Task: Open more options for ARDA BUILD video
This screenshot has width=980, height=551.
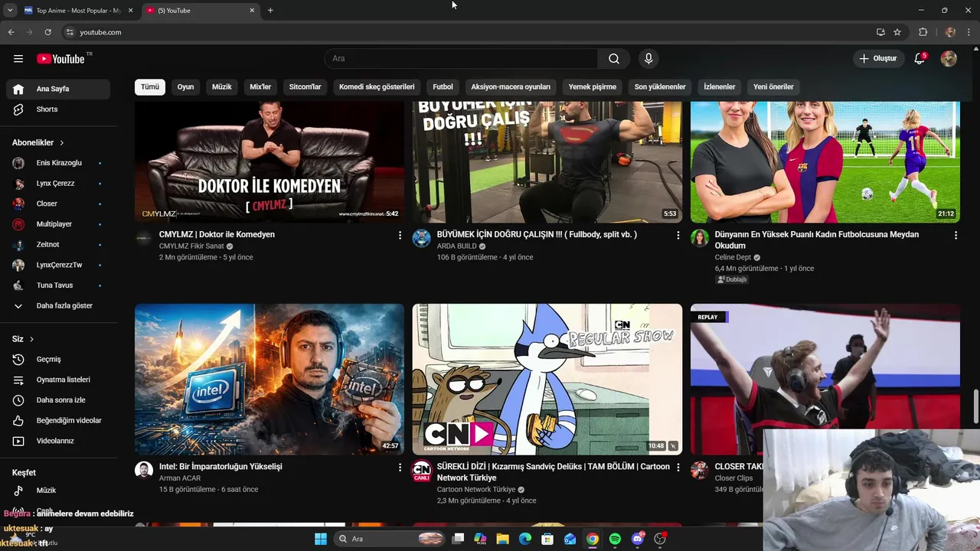Action: [678, 236]
